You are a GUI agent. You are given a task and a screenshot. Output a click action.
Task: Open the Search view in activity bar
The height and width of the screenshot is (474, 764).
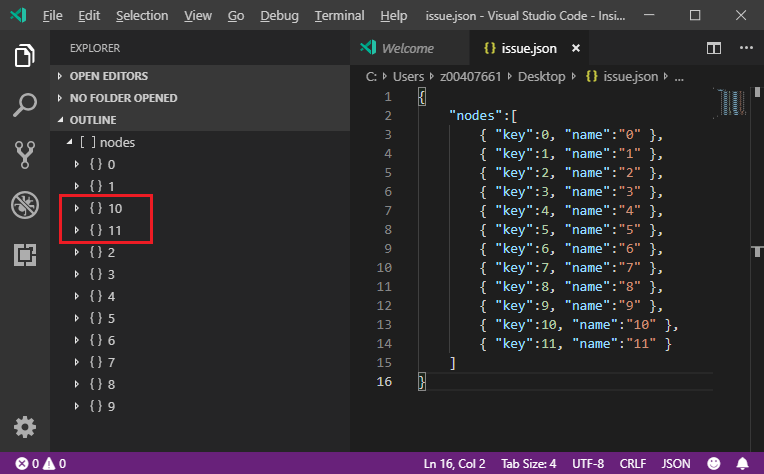click(24, 105)
